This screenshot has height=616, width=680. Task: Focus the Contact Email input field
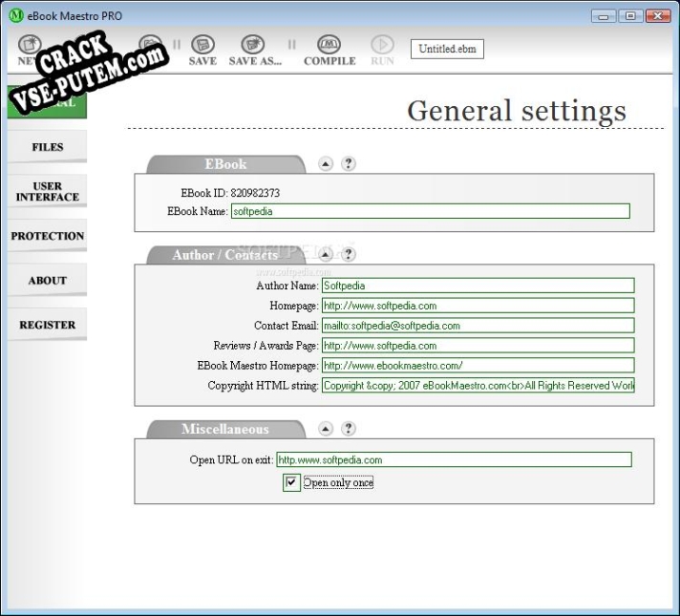point(477,326)
